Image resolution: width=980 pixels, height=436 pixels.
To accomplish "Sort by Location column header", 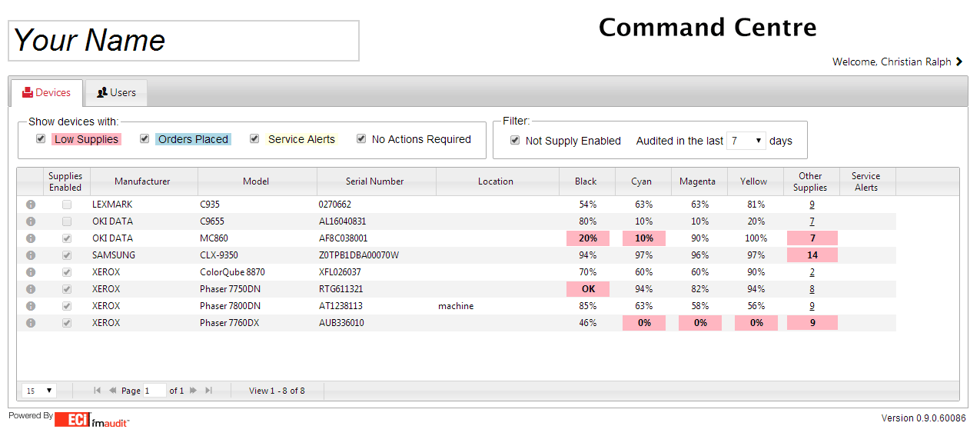I will coord(497,181).
